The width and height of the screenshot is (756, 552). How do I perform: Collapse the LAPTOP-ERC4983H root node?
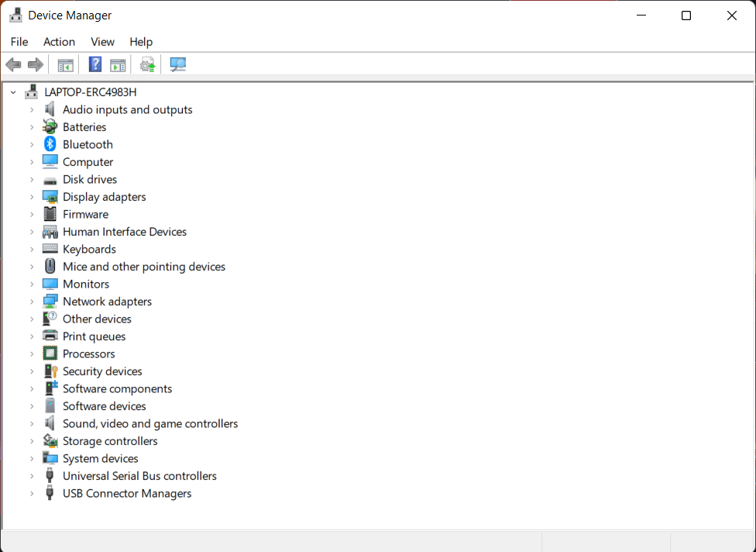click(13, 92)
